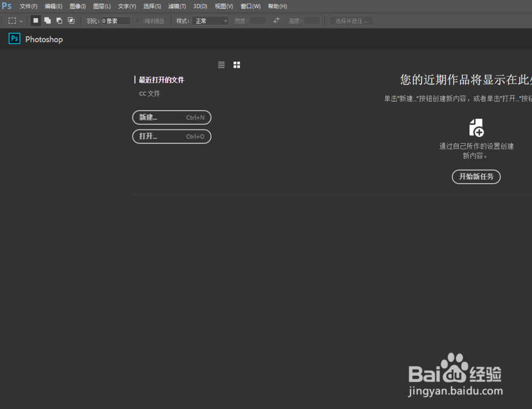Open the 文字(Y) menu

(127, 6)
